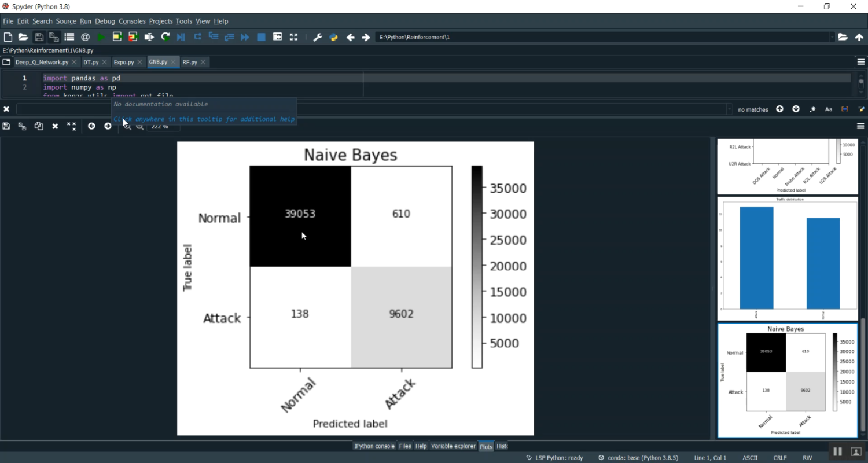868x463 pixels.
Task: Enable regular expression search
Action: pos(812,109)
